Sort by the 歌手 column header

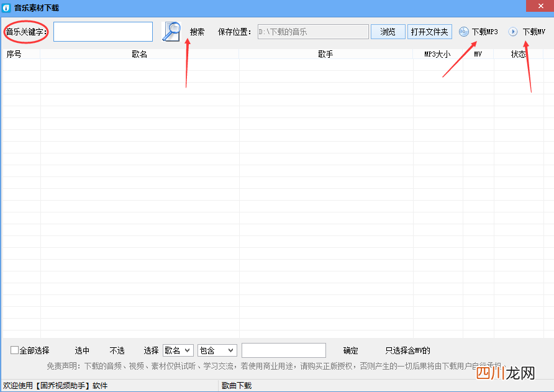326,54
